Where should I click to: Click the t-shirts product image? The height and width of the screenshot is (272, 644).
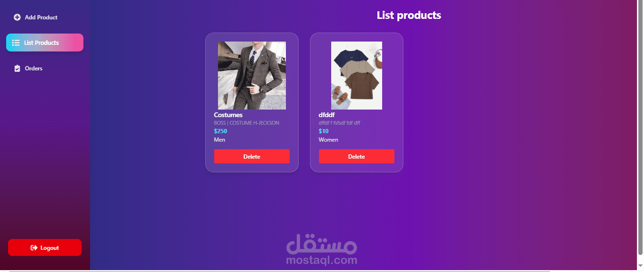click(x=357, y=76)
